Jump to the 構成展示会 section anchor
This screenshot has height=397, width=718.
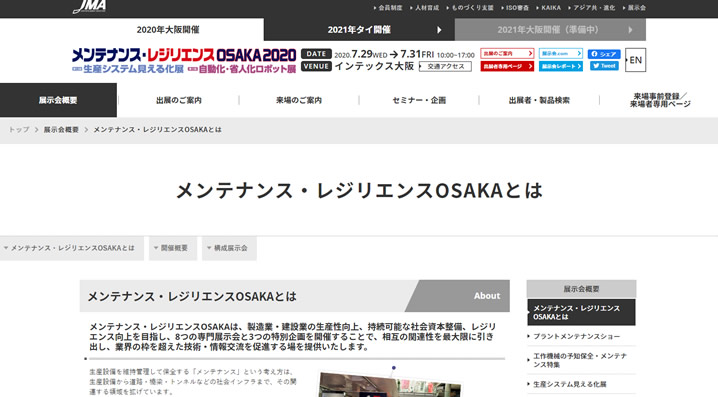(x=229, y=248)
